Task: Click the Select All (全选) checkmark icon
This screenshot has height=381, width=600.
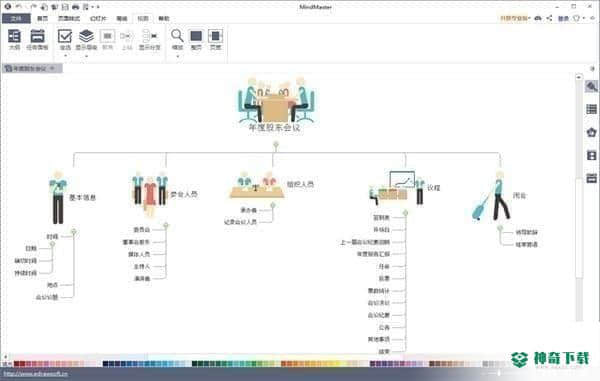Action: click(65, 37)
